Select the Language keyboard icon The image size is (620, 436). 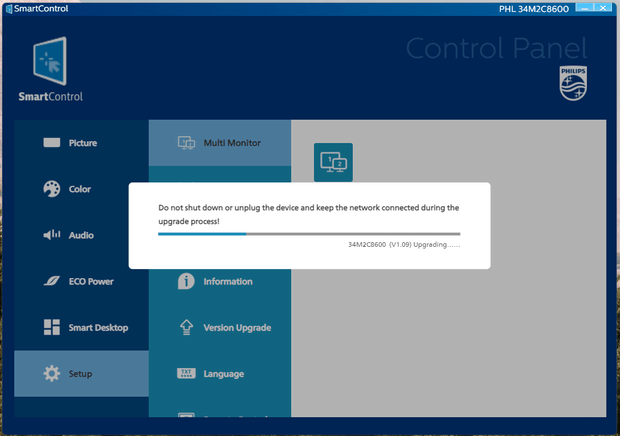(x=186, y=373)
